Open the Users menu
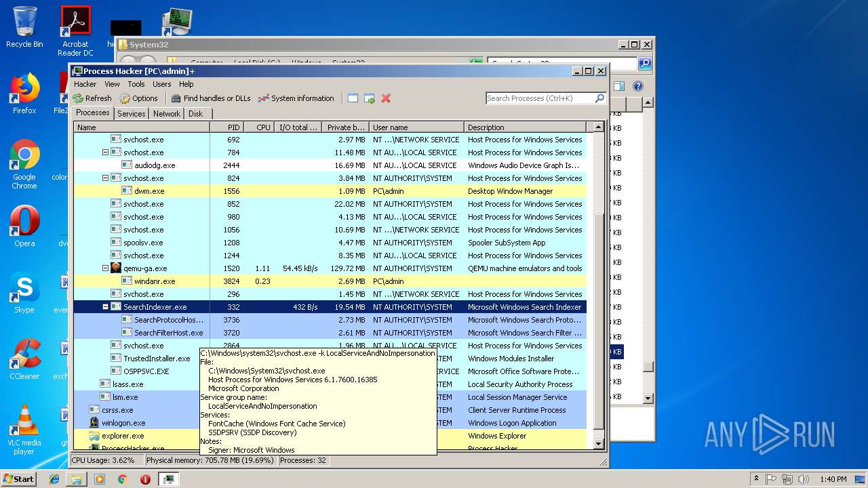 (x=162, y=84)
